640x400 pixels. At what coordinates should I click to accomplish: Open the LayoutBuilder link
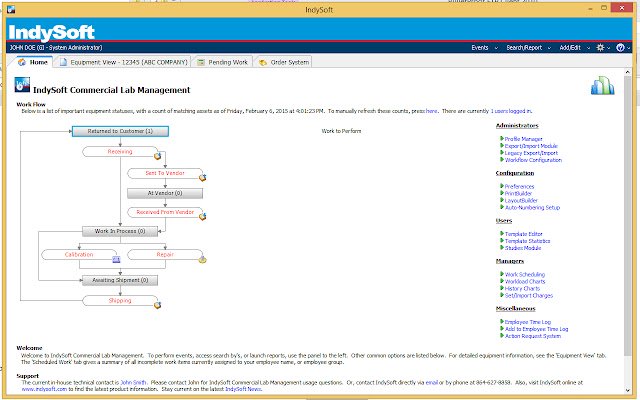pyautogui.click(x=521, y=200)
